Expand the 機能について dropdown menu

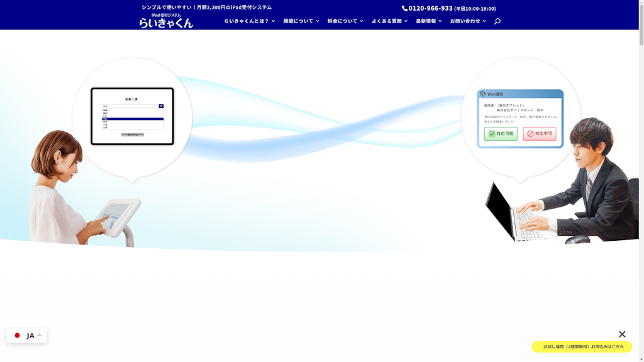click(301, 21)
